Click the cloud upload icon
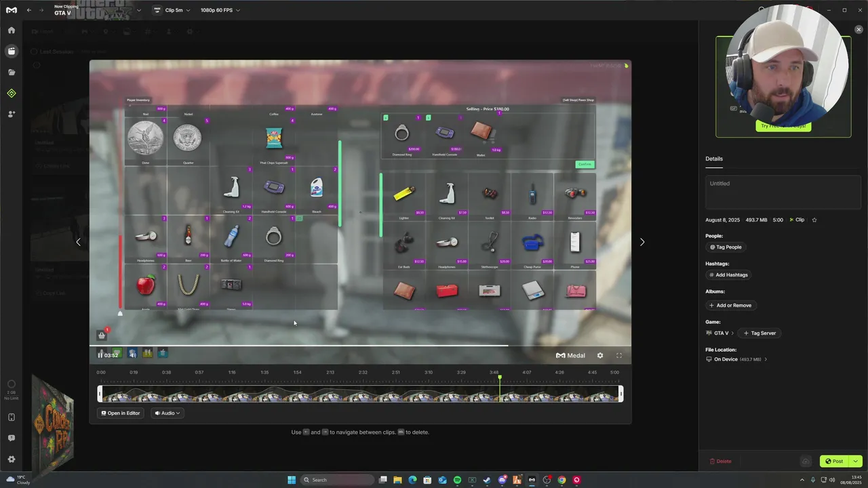868x488 pixels. pos(806,461)
